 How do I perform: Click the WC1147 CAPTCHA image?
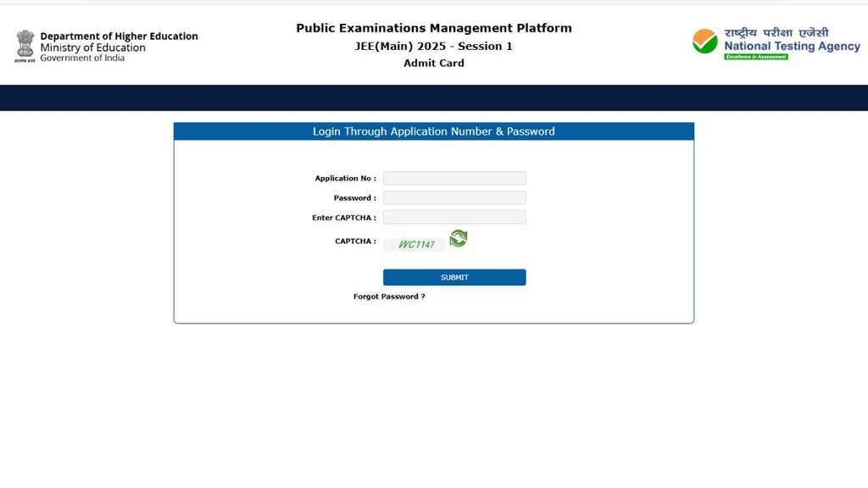tap(415, 245)
